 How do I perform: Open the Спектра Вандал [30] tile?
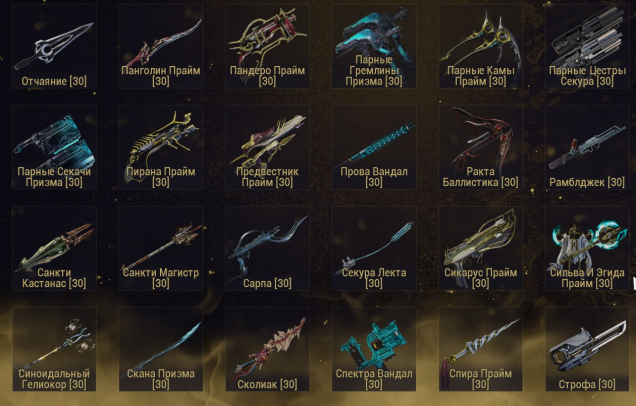point(374,349)
